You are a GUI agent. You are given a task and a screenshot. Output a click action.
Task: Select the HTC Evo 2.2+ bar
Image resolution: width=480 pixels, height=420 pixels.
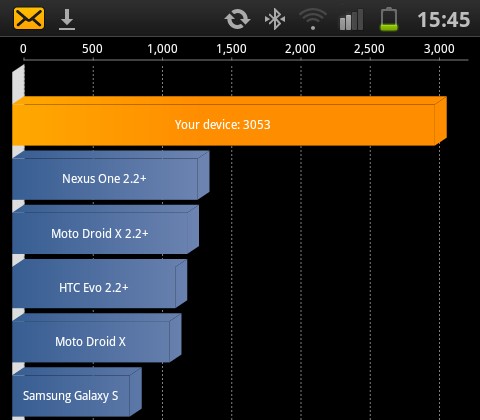point(100,284)
